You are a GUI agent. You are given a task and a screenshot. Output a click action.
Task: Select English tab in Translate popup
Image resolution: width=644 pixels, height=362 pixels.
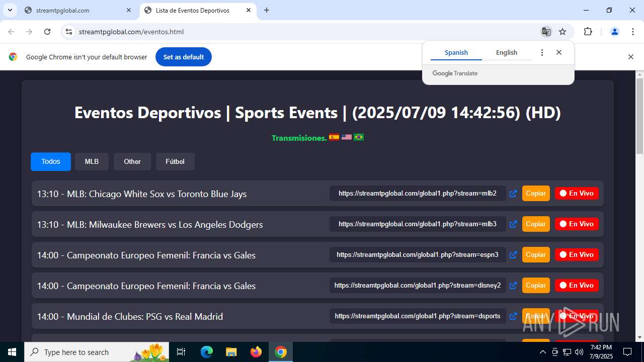(x=507, y=52)
